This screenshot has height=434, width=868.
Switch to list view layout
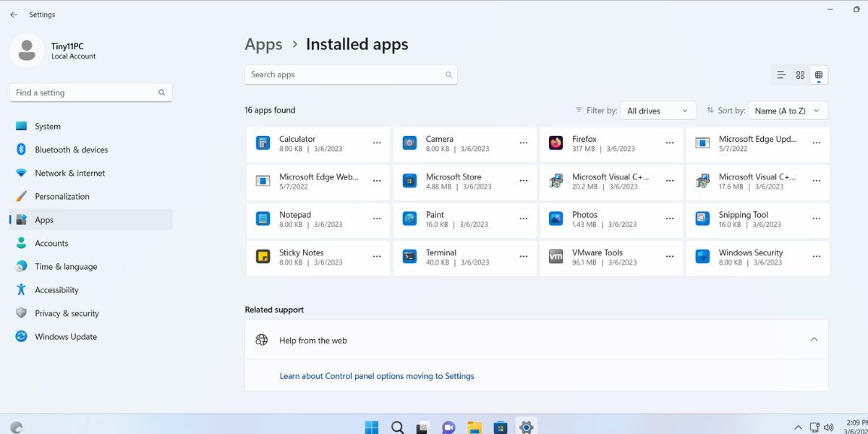tap(781, 75)
